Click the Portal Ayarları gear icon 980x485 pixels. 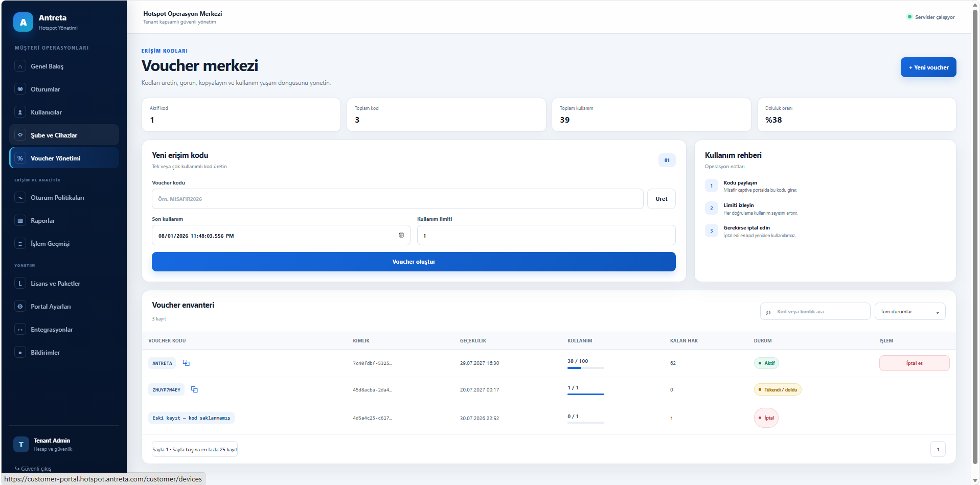[x=20, y=307]
